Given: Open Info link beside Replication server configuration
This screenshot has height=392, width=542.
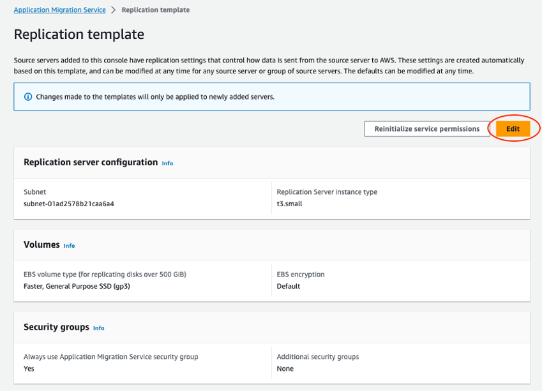Looking at the screenshot, I should pyautogui.click(x=167, y=163).
